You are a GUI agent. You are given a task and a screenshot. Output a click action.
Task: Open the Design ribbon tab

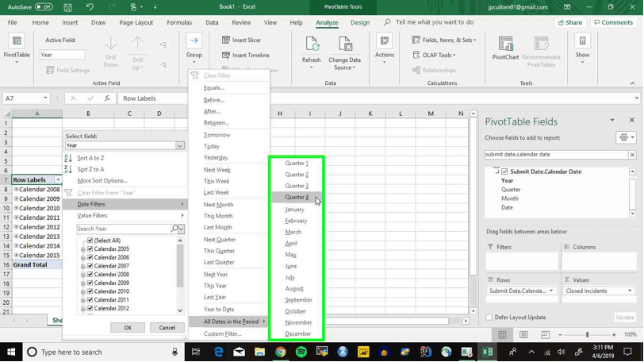360,22
